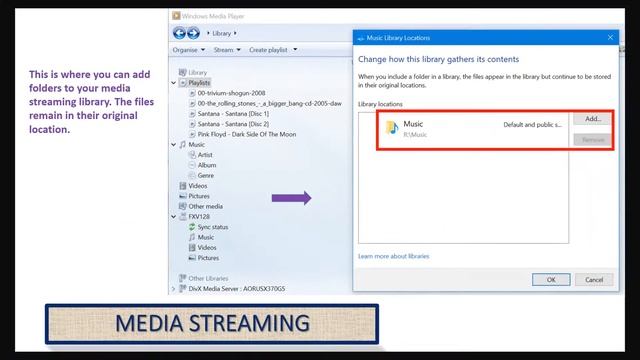Click the greyed Remove button
Viewport: 640px width, 360px height.
coord(592,140)
